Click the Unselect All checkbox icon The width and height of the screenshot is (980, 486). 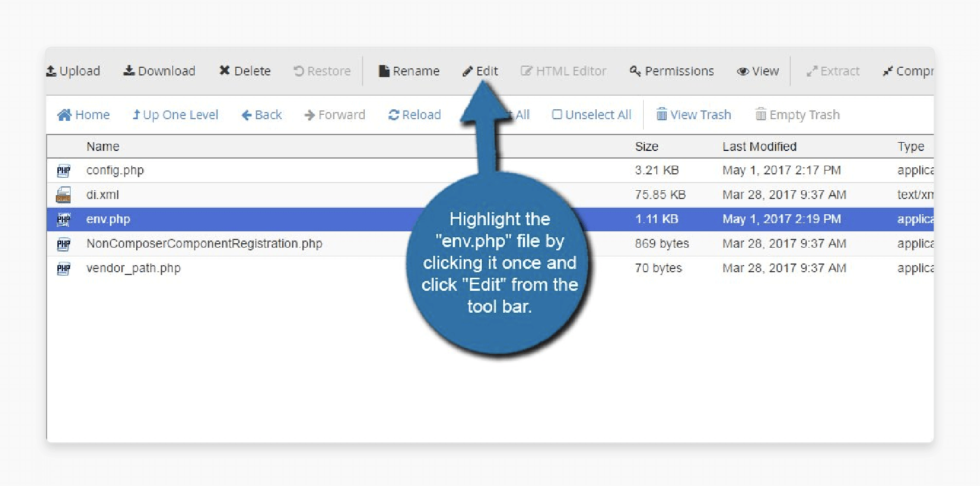pyautogui.click(x=557, y=114)
